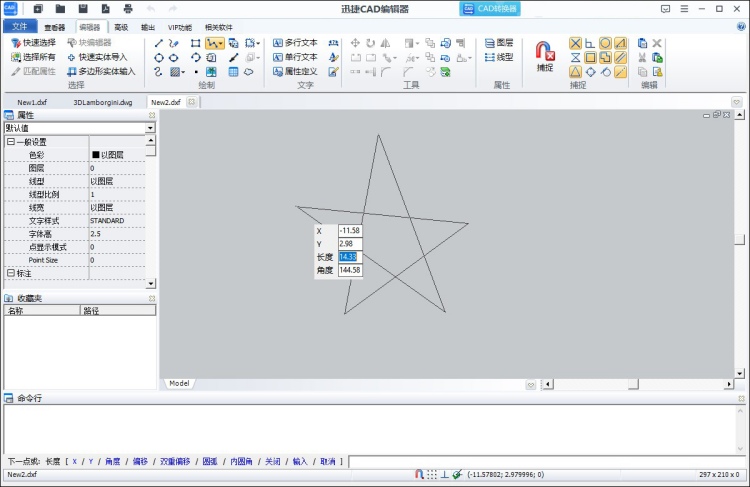Switch to the 查看器 ribbon tab
The image size is (750, 487).
55,27
